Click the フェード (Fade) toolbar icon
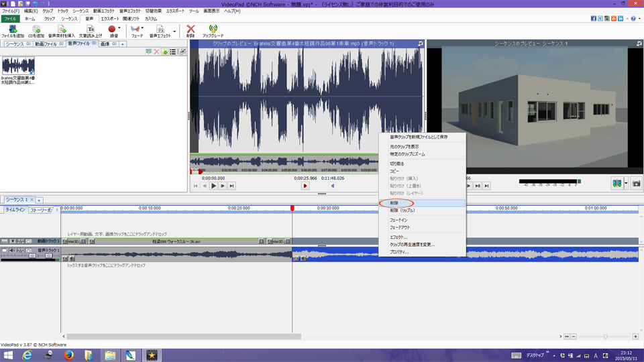 tap(135, 29)
